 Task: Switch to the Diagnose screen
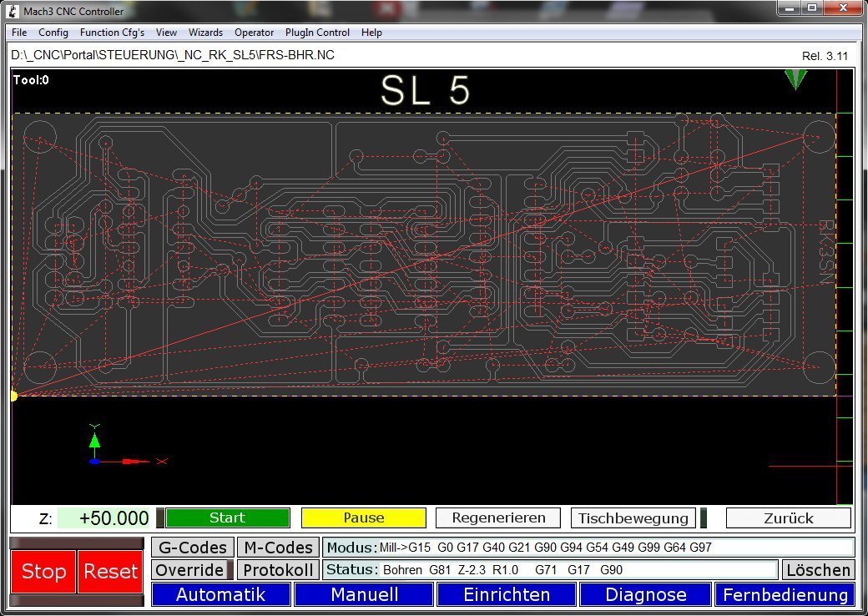645,594
